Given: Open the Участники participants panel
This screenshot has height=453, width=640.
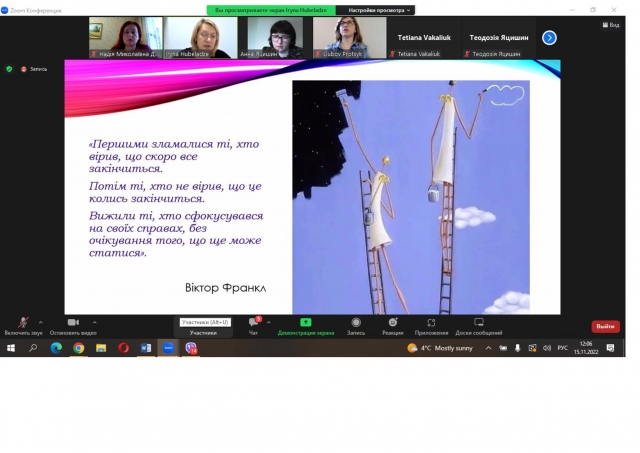Looking at the screenshot, I should [x=203, y=327].
